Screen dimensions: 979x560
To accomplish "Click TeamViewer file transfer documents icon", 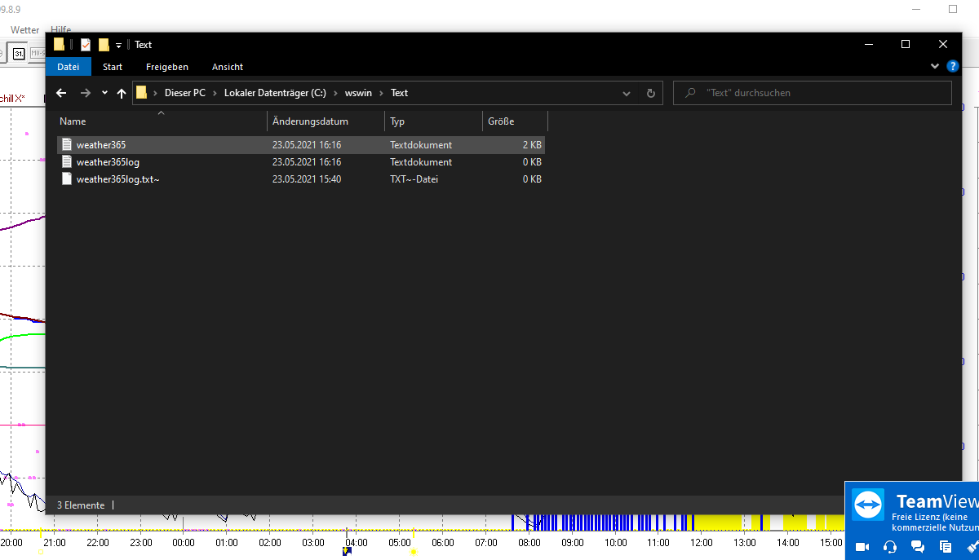I will tap(946, 546).
